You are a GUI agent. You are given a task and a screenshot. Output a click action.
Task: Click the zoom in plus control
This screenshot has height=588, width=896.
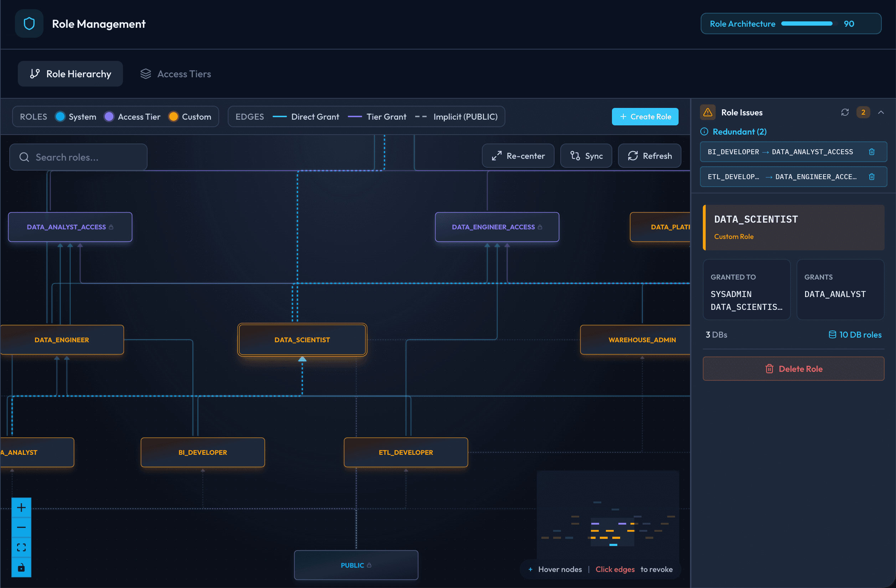coord(21,508)
